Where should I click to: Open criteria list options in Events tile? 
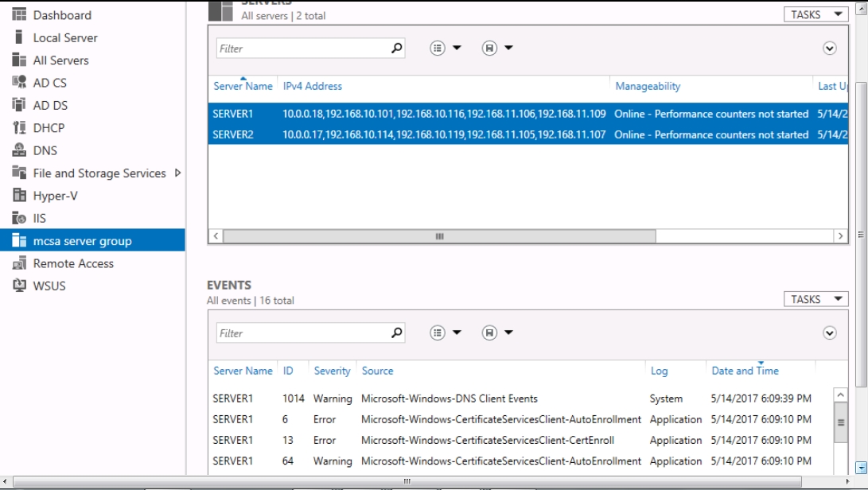438,332
